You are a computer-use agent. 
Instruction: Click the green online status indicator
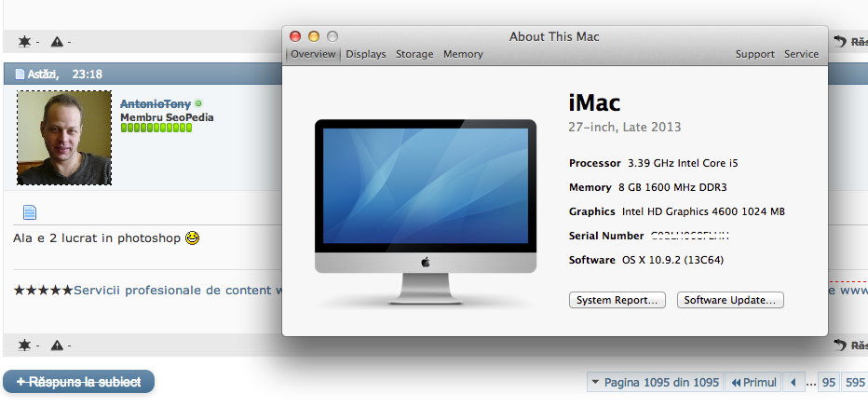click(x=198, y=103)
